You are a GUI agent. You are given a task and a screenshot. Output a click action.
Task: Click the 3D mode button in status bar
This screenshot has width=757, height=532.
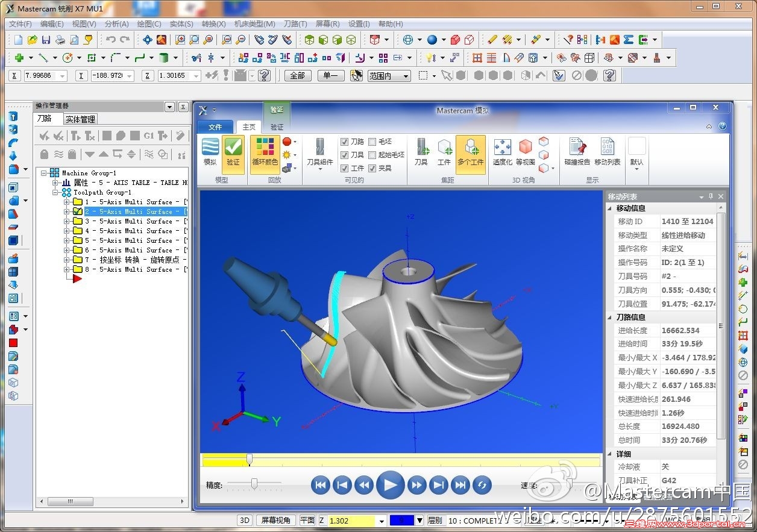244,521
